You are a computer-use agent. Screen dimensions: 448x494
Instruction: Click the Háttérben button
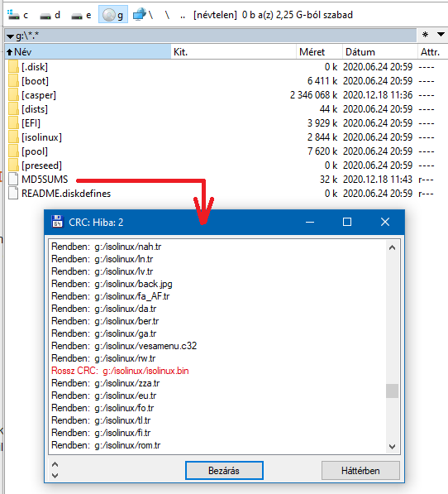tap(360, 470)
